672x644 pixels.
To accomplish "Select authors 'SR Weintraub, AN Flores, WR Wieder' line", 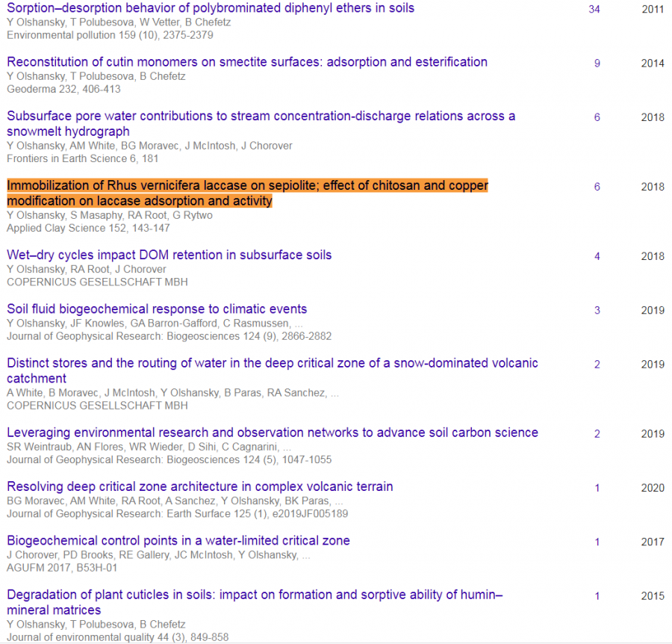I will click(149, 447).
